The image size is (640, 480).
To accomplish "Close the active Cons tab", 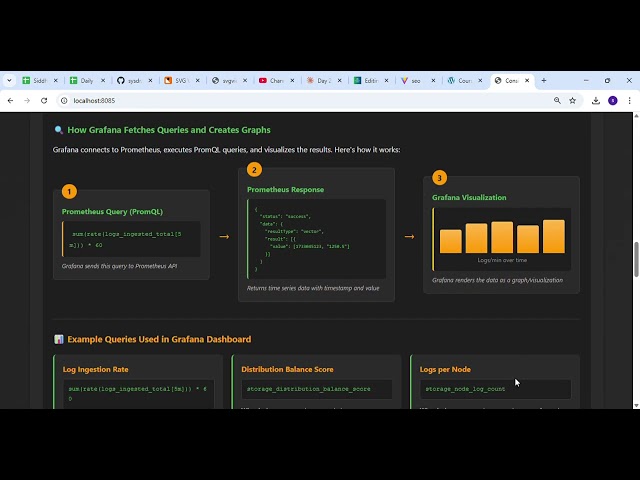I will (x=529, y=80).
